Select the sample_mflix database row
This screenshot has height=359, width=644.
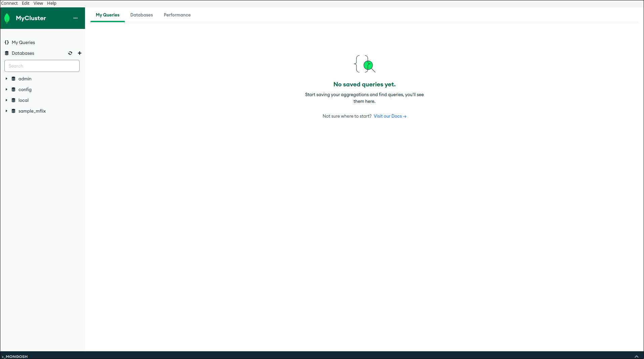[x=42, y=111]
